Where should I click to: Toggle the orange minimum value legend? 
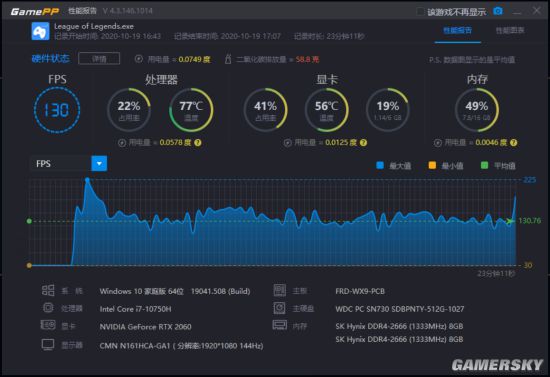(x=432, y=165)
